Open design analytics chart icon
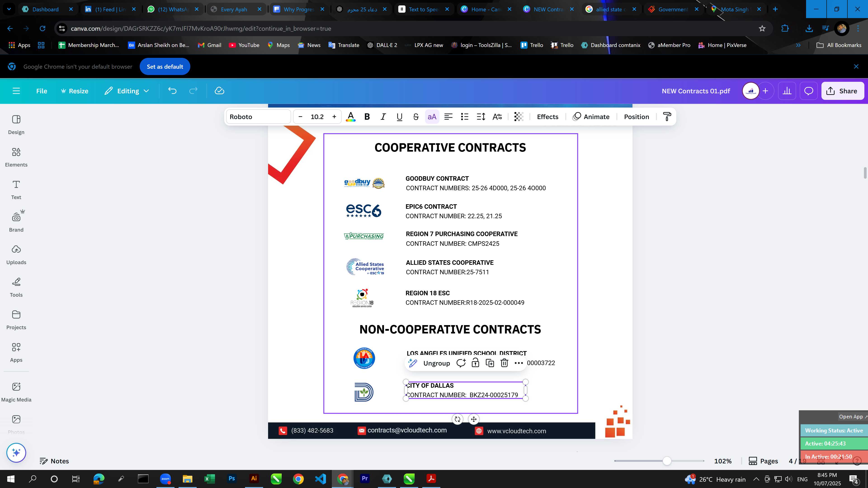This screenshot has width=868, height=488. pyautogui.click(x=787, y=91)
